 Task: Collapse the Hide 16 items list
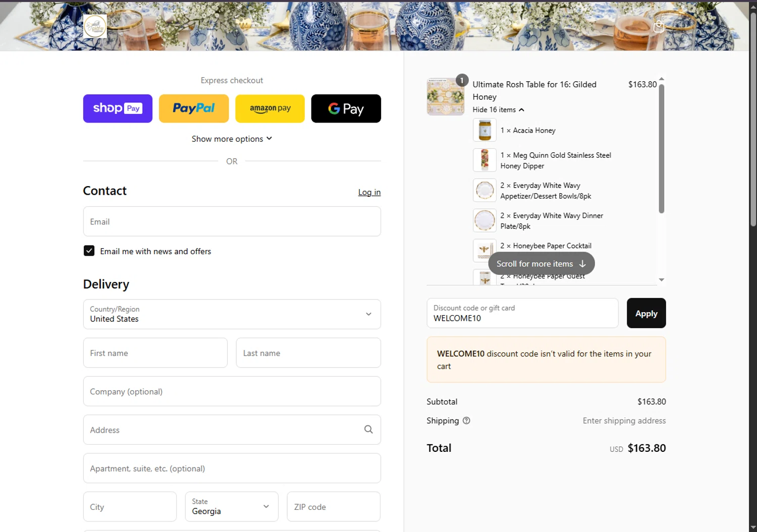[499, 109]
